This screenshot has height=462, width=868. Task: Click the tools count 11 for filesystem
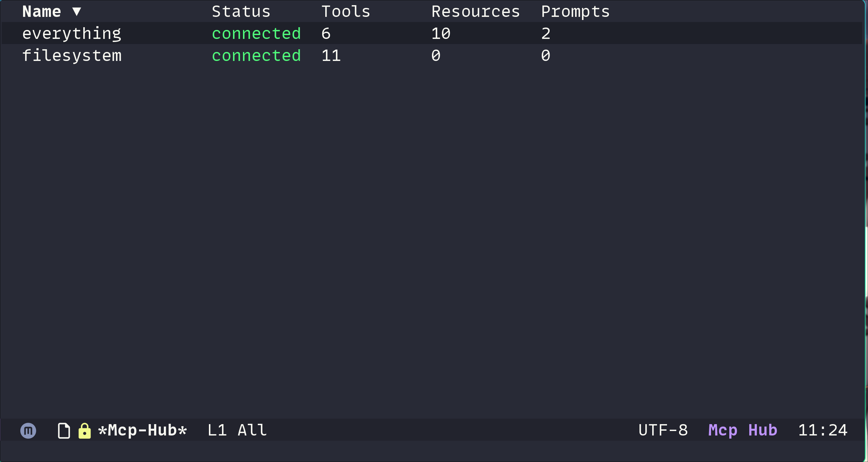coord(331,56)
